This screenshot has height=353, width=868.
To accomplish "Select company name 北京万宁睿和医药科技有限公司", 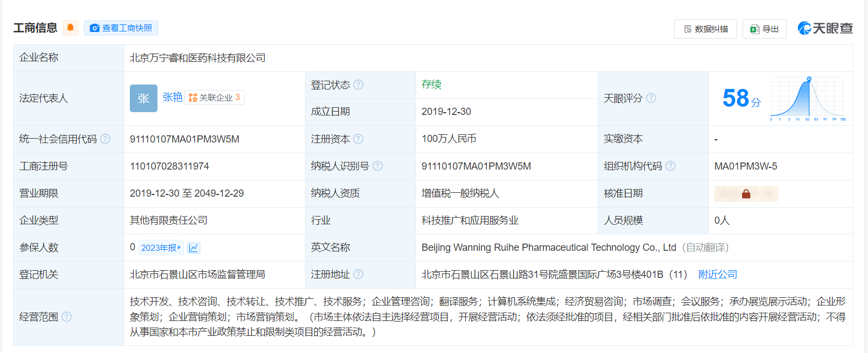I will click(x=198, y=58).
